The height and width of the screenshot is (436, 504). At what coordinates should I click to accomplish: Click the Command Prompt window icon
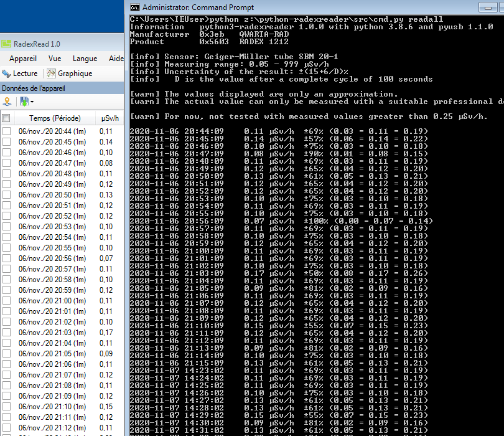(135, 7)
